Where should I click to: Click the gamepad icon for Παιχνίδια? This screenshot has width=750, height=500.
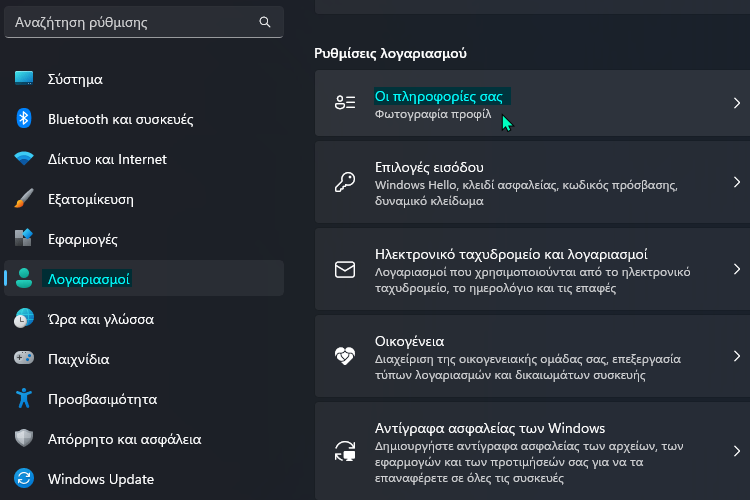pos(24,358)
